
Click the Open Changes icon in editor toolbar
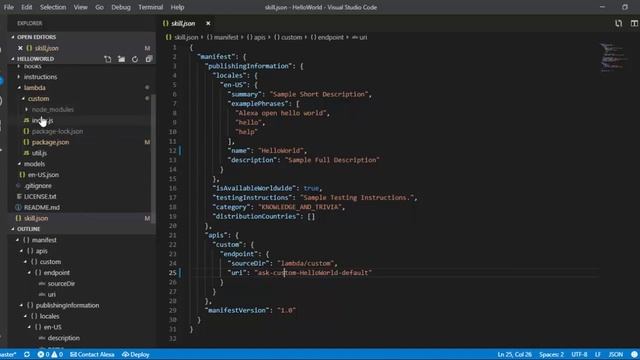pos(619,24)
